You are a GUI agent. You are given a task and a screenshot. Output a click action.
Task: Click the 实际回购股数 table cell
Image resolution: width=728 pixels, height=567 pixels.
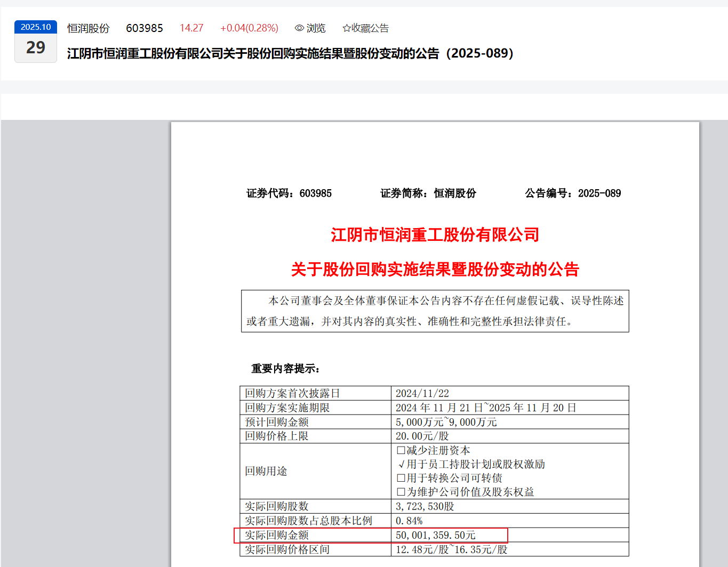(x=316, y=506)
